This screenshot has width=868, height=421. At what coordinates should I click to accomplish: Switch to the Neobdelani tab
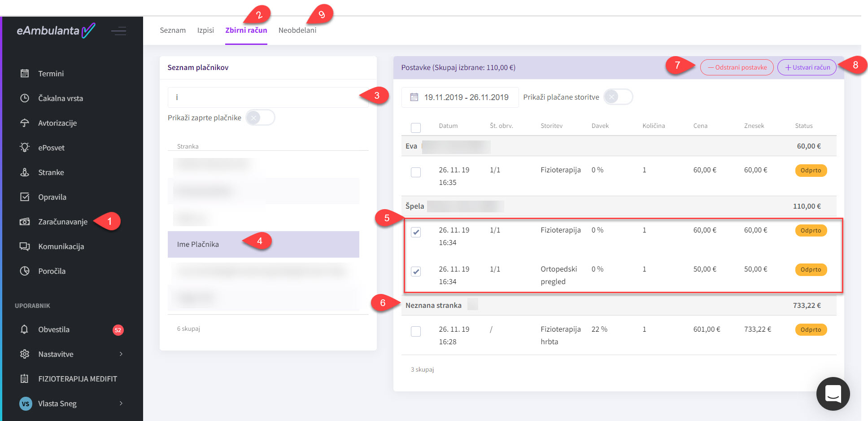pyautogui.click(x=297, y=30)
